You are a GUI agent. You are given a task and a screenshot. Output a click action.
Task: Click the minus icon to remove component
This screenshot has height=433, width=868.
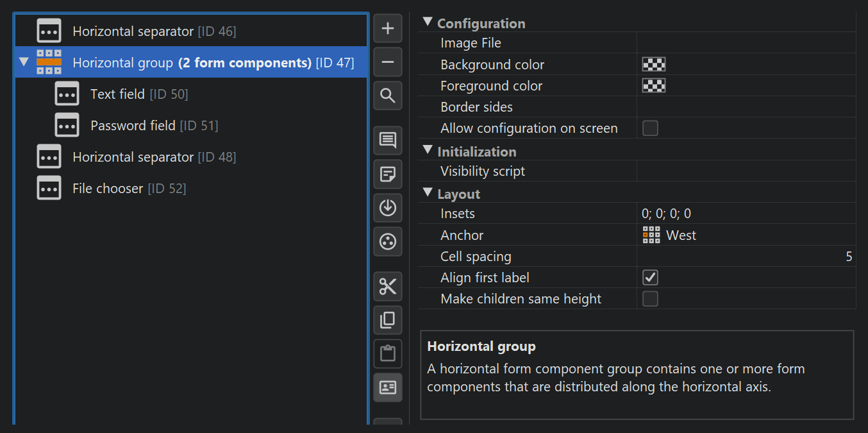[388, 62]
